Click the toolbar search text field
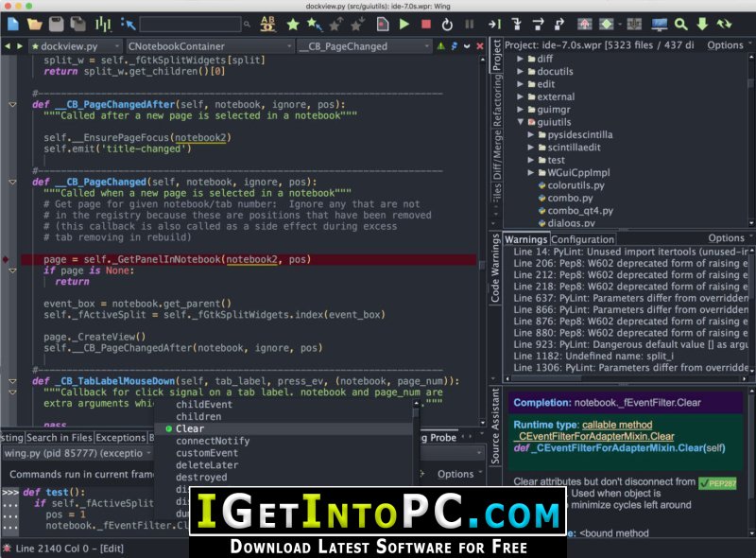 click(190, 24)
